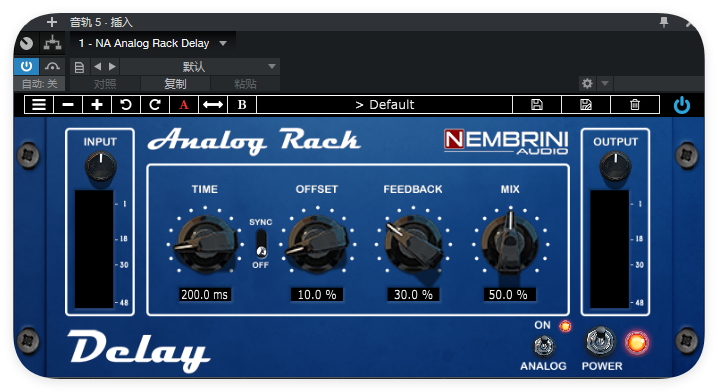The height and width of the screenshot is (392, 718).
Task: Click the OUTPUT gain knob
Action: click(615, 166)
